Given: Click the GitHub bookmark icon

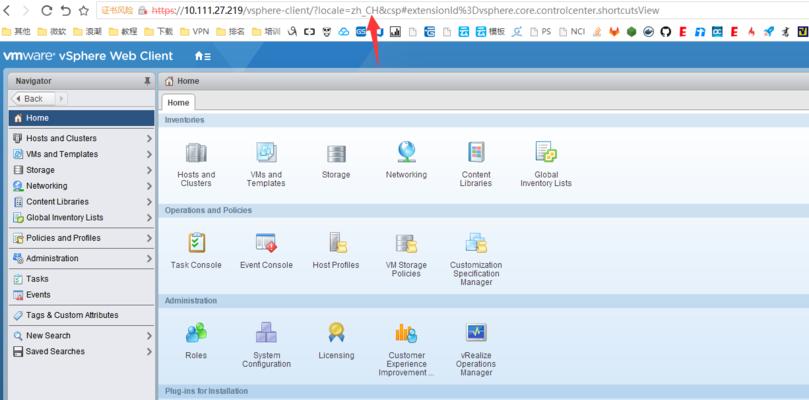Looking at the screenshot, I should tap(666, 32).
